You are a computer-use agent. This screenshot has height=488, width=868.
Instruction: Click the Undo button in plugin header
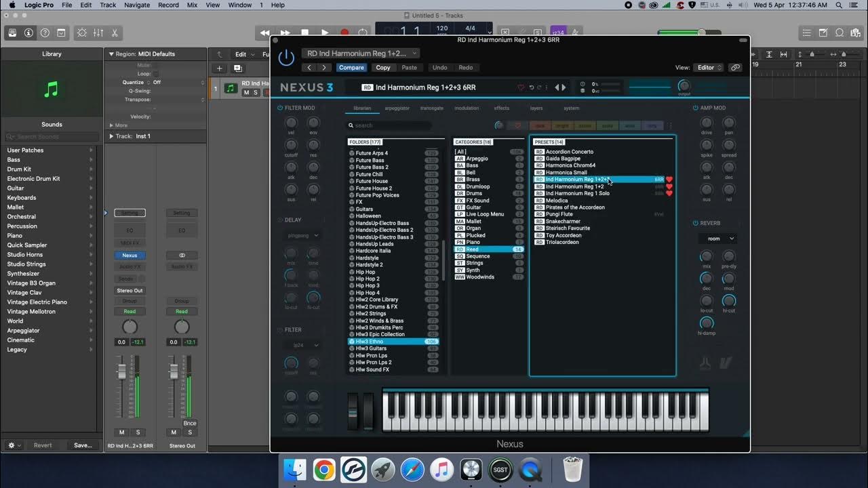(440, 68)
